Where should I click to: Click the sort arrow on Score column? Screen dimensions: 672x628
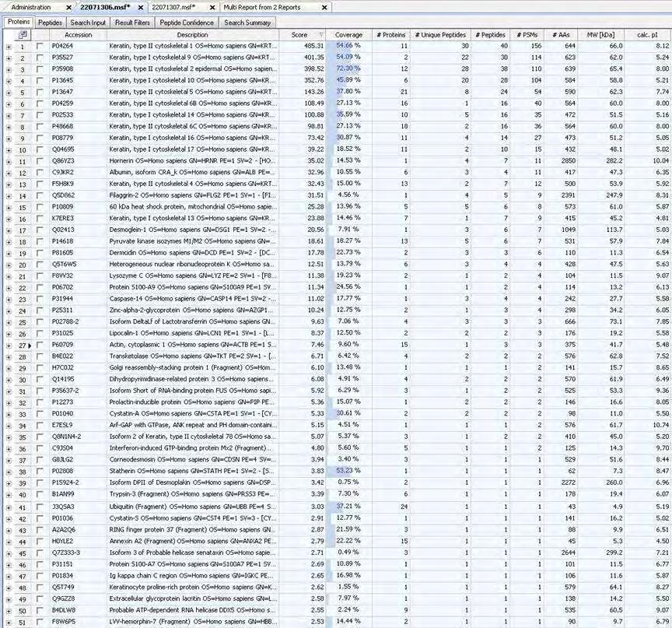coord(321,35)
